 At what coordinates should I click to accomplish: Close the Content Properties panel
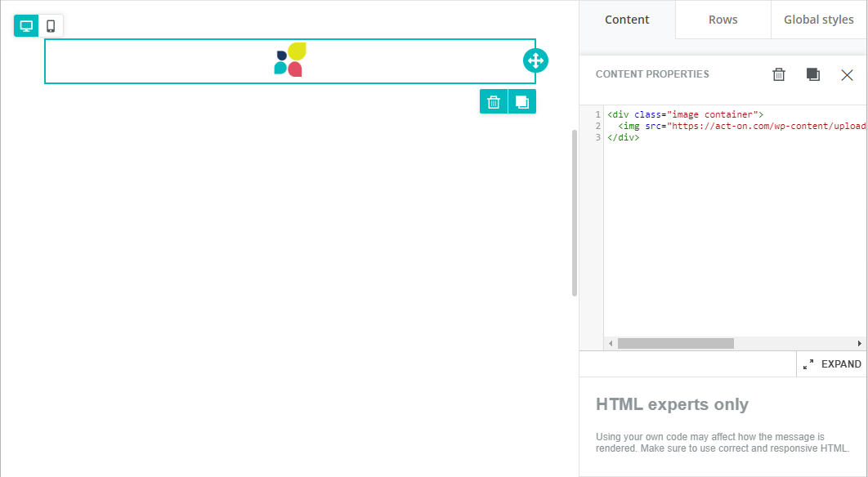pyautogui.click(x=848, y=74)
